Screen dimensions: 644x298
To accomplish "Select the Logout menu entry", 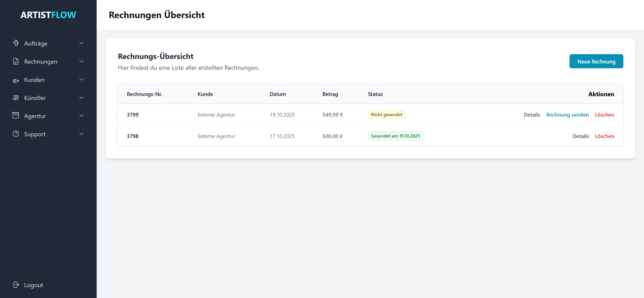I will 33,285.
